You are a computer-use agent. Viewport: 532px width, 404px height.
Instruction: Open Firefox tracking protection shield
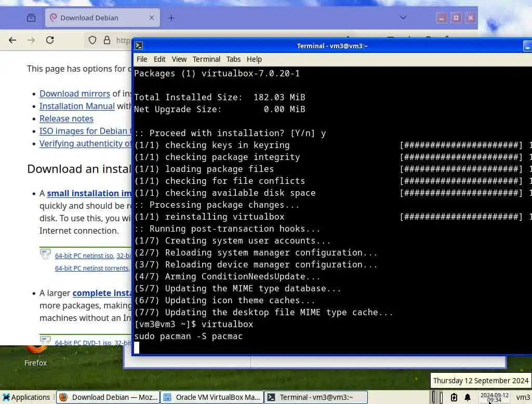pos(92,40)
